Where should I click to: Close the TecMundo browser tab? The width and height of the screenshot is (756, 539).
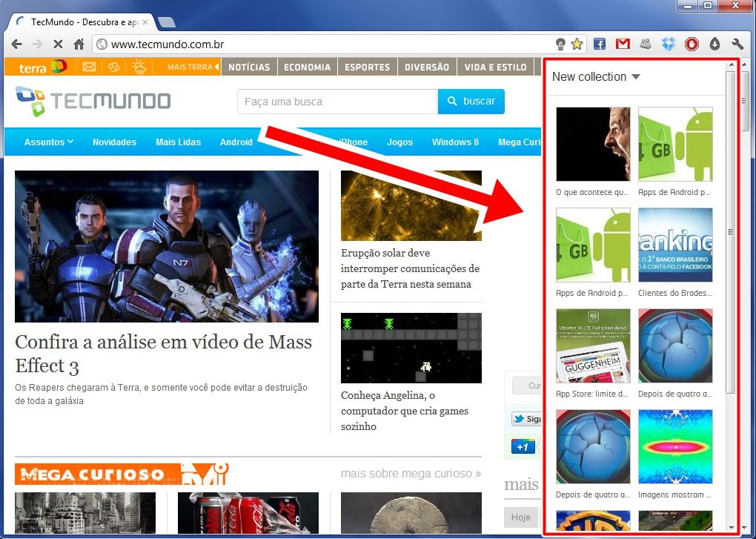point(145,22)
